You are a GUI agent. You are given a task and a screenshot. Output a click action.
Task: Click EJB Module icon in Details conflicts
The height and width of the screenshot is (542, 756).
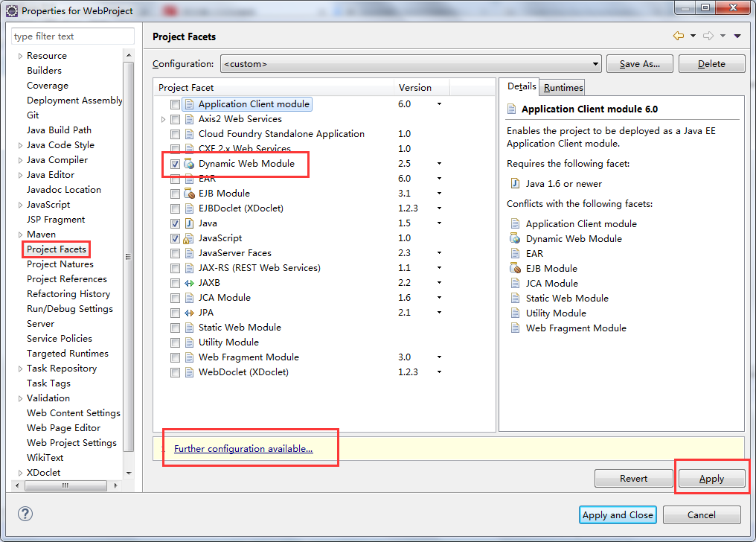[x=515, y=269]
